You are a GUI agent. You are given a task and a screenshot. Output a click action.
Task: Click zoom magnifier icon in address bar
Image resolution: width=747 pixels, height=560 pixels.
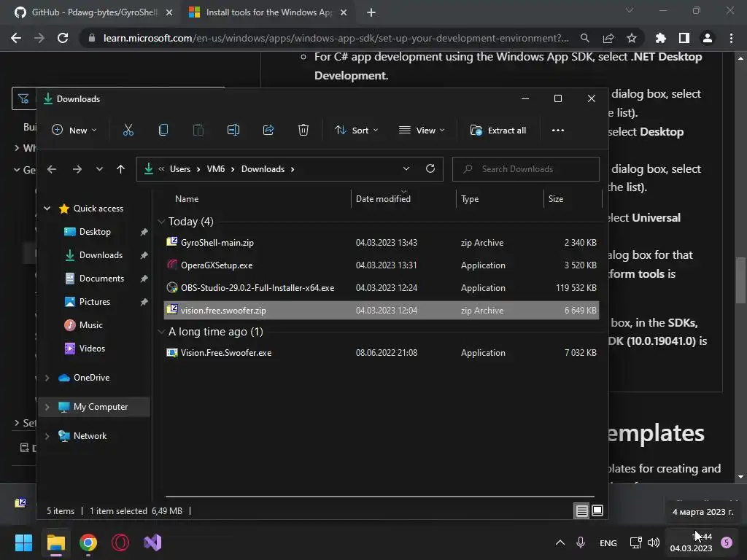tap(584, 38)
